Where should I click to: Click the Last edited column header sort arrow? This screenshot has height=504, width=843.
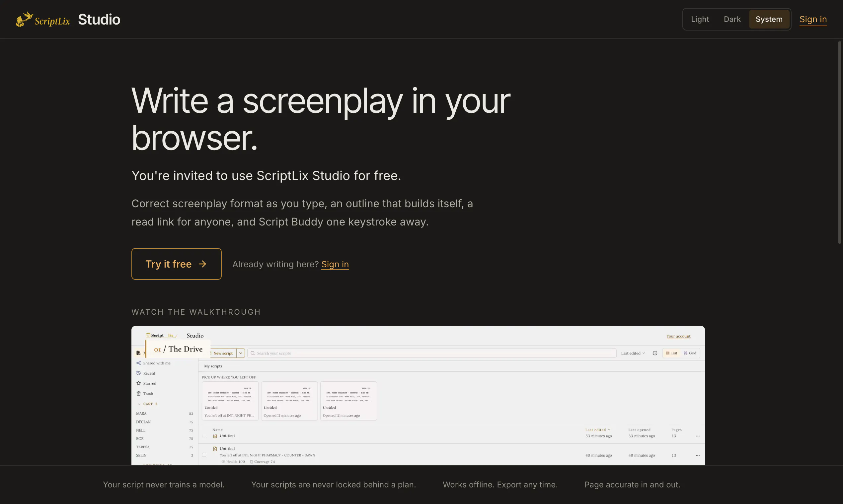(x=609, y=430)
